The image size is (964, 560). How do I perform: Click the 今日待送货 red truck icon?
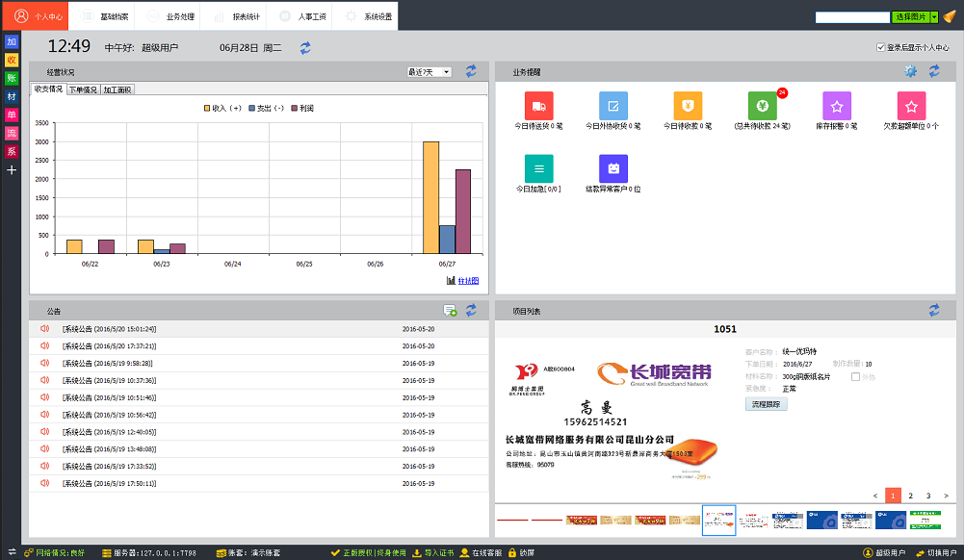tap(539, 106)
